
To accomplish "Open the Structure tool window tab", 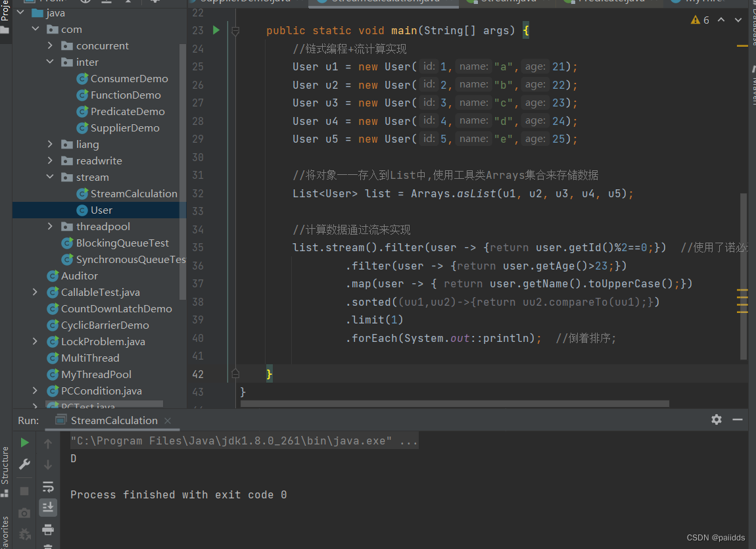I will [x=5, y=465].
